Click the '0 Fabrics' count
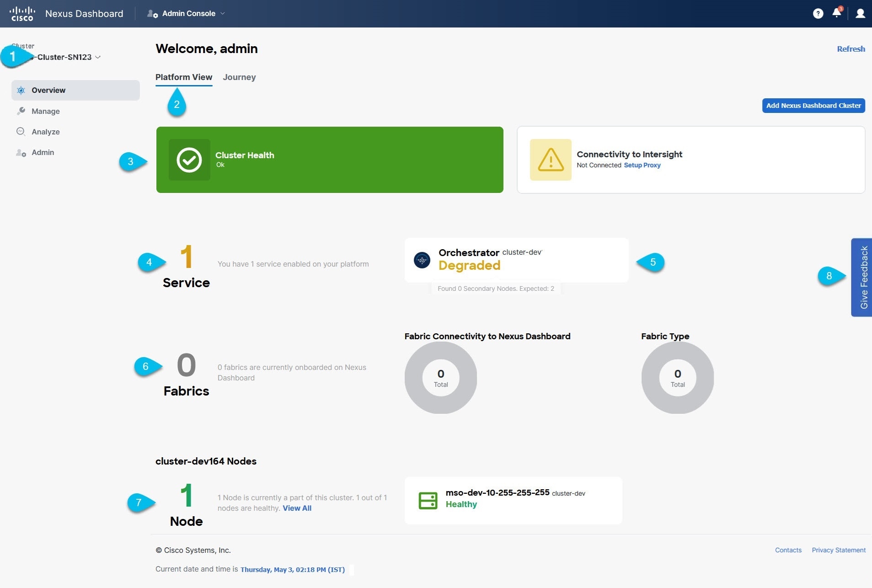The image size is (872, 588). coord(186,374)
